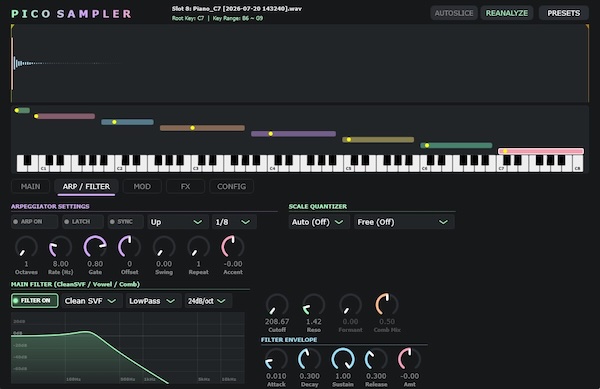Switch to the FX tab
Image resolution: width=600 pixels, height=389 pixels.
[185, 186]
